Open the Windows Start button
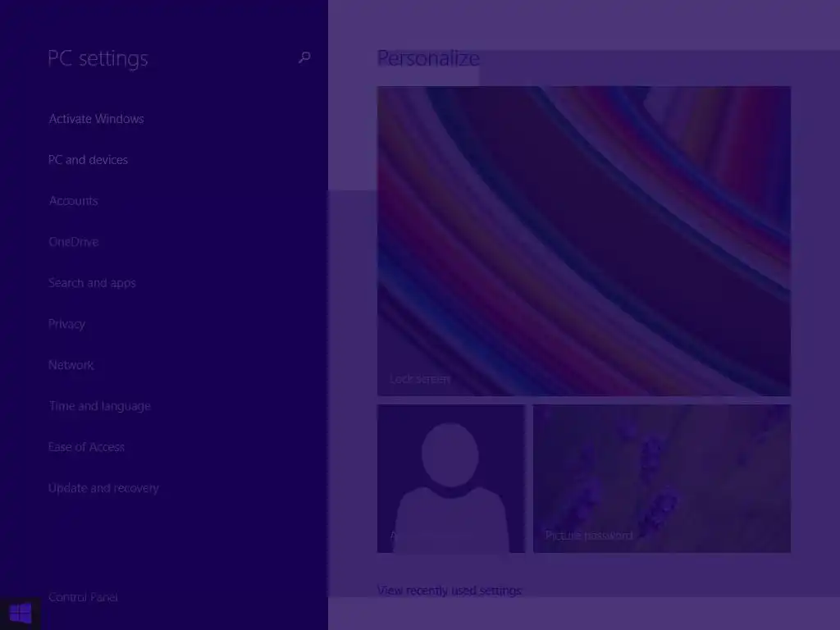Screen dimensions: 840x630 21,614
